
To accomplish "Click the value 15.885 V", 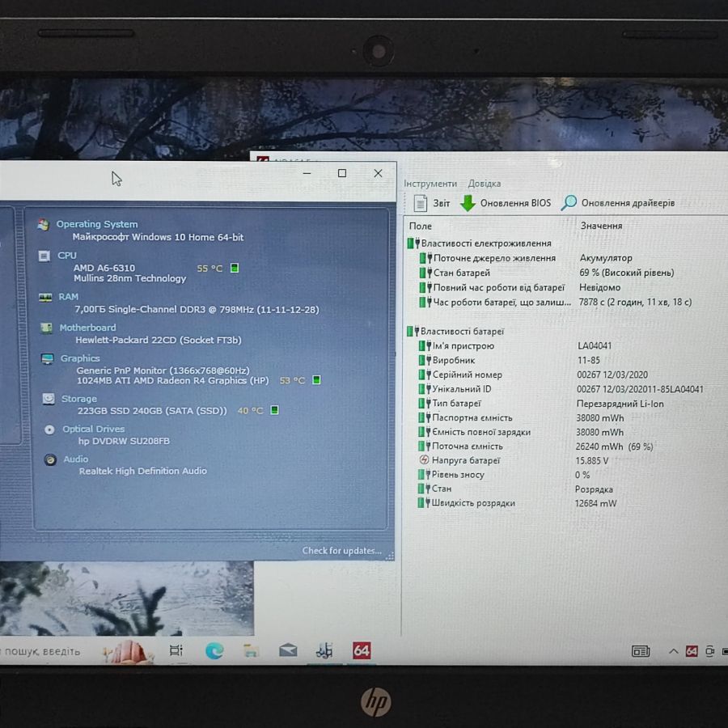I will coord(591,460).
